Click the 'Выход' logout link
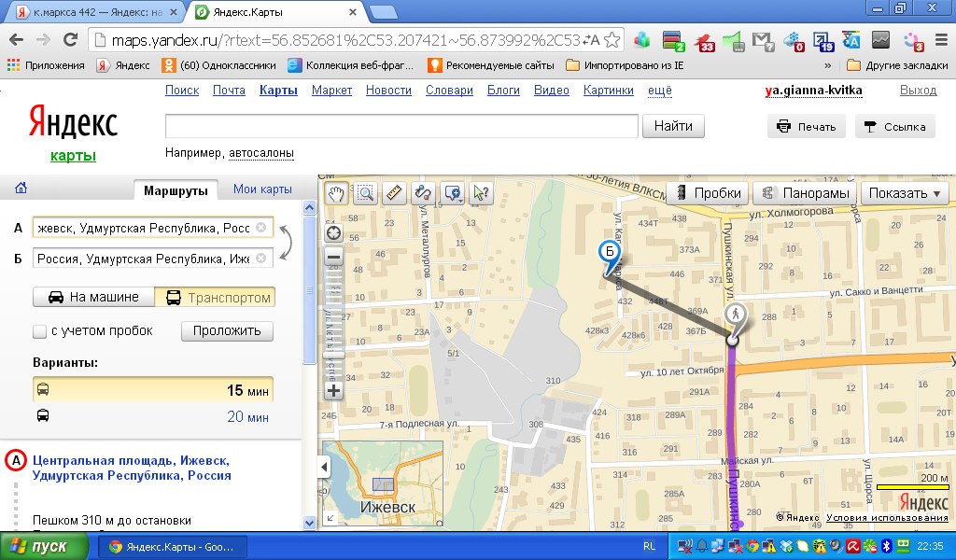Viewport: 956px width, 560px height. [918, 91]
